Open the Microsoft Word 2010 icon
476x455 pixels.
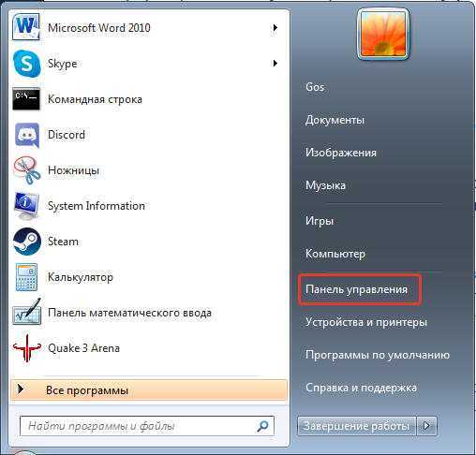(26, 27)
